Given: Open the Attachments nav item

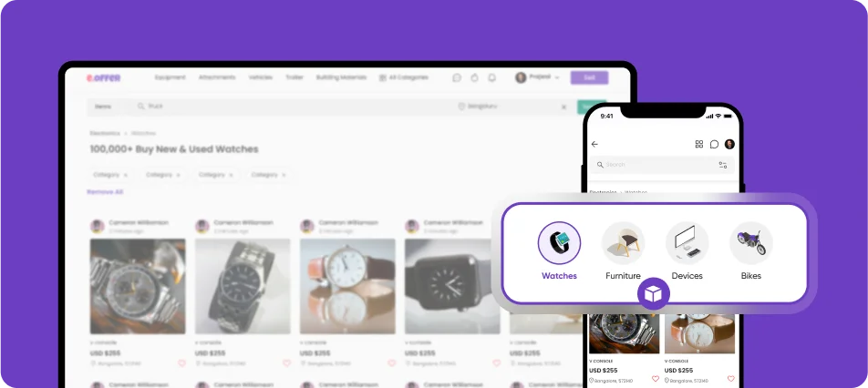Looking at the screenshot, I should coord(217,77).
